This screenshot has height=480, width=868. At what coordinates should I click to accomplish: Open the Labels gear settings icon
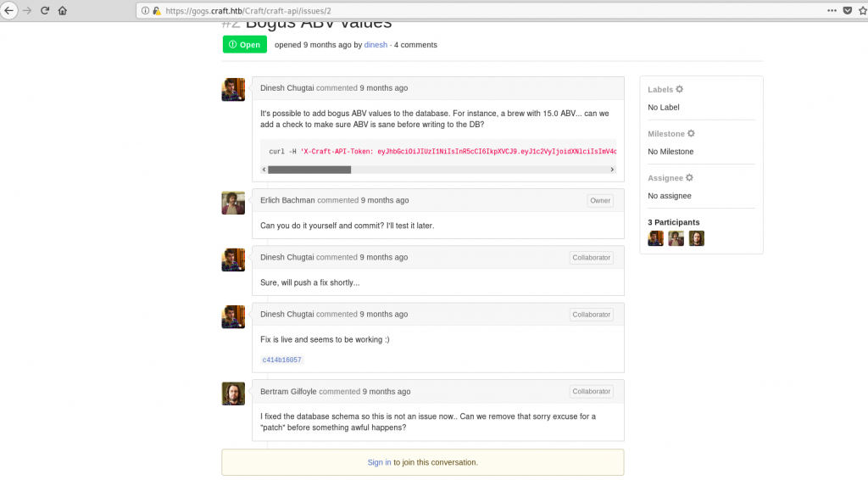coord(679,89)
